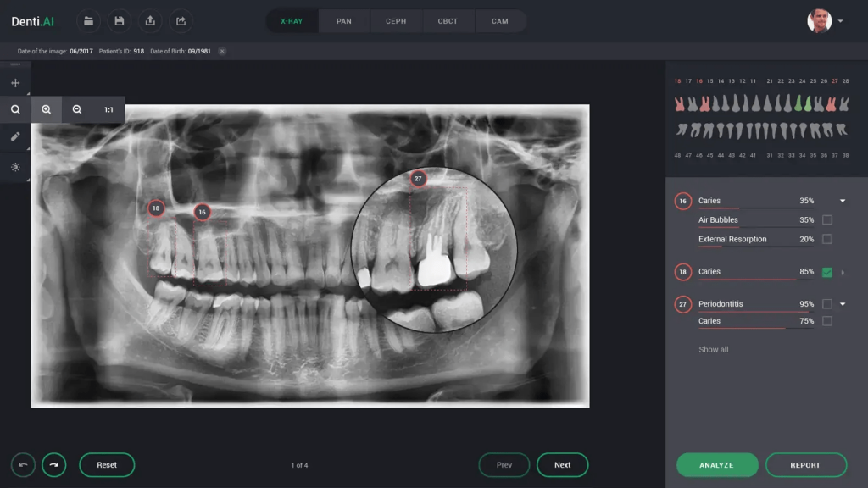The height and width of the screenshot is (488, 868).
Task: Expand details for tooth 18 Caries
Action: tap(843, 271)
